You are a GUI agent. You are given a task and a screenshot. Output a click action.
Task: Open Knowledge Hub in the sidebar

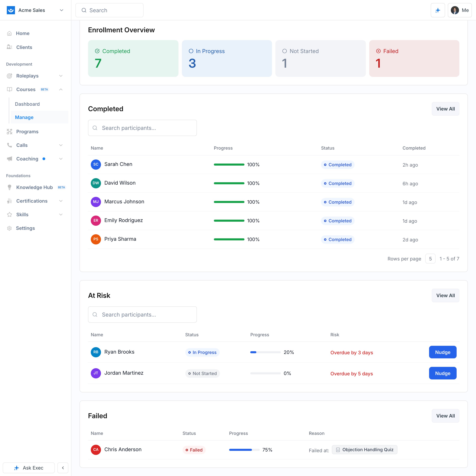pyautogui.click(x=35, y=187)
